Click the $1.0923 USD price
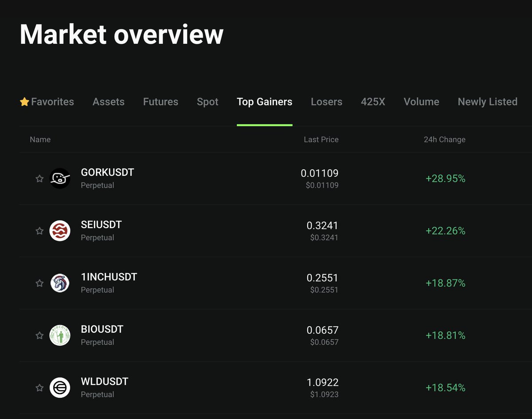Image resolution: width=532 pixels, height=419 pixels. [x=324, y=395]
